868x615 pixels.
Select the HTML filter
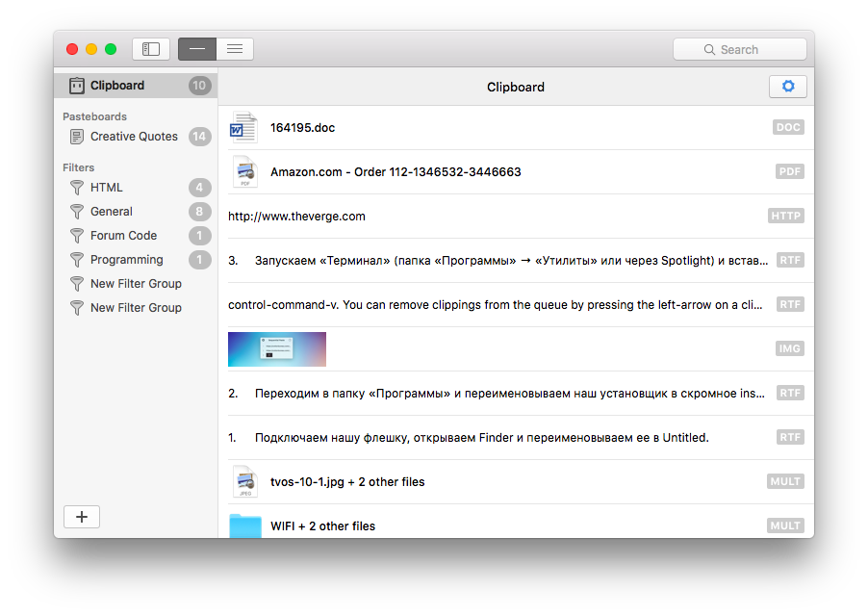(107, 188)
